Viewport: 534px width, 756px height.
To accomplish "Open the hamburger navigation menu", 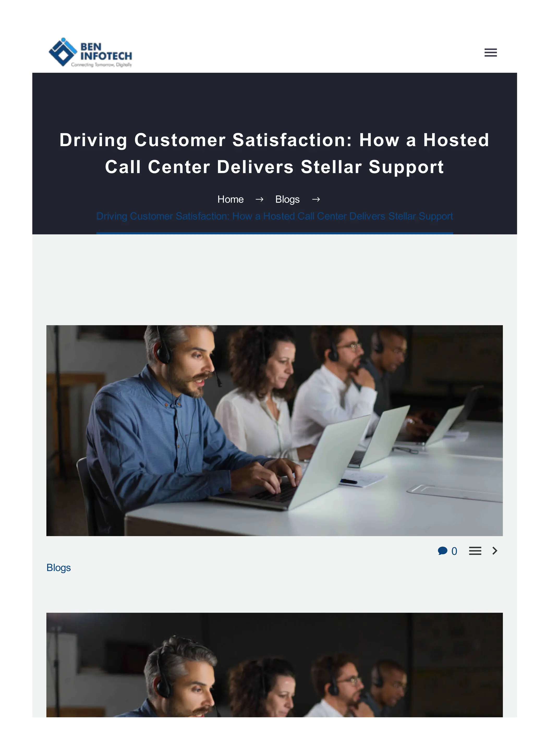I will pyautogui.click(x=490, y=52).
